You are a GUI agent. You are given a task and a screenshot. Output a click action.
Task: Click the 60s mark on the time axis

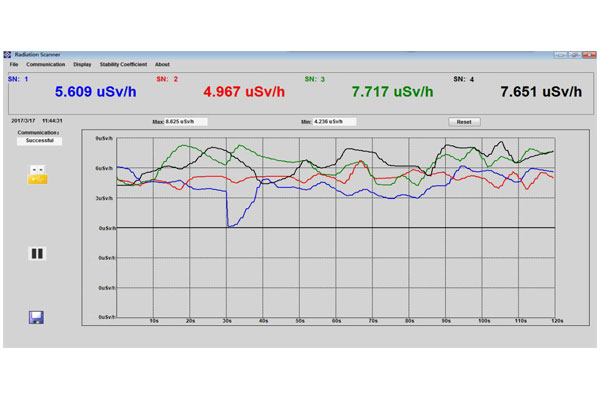point(336,321)
